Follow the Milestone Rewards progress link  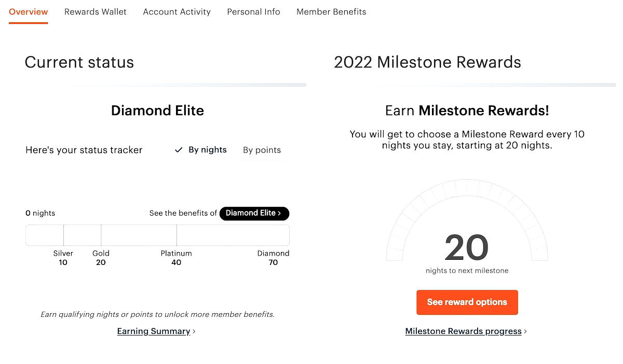tap(463, 331)
